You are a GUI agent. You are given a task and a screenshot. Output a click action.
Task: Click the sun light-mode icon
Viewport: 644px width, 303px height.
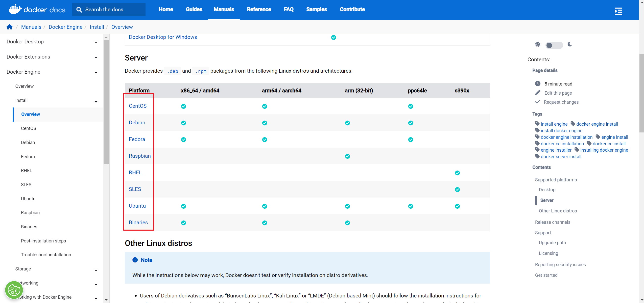point(538,44)
